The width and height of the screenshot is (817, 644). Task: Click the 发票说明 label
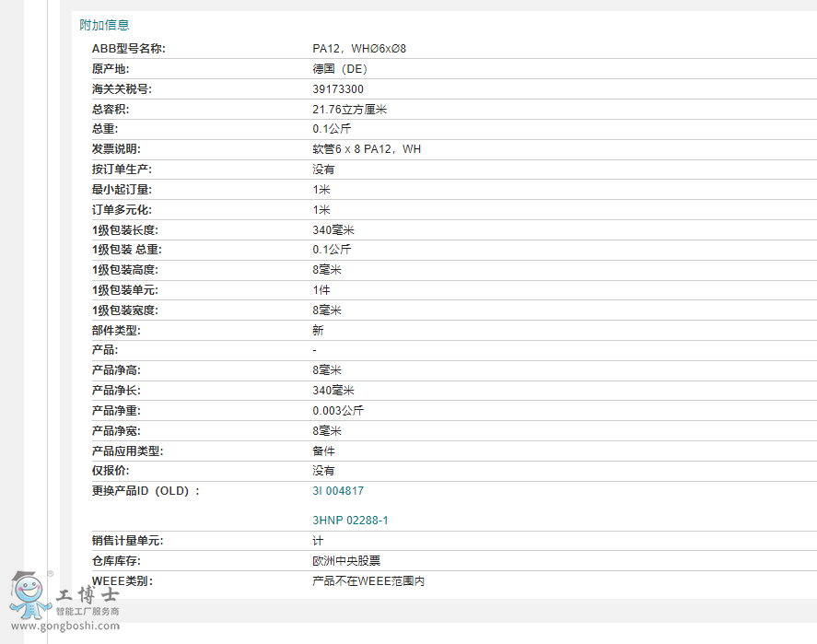116,149
